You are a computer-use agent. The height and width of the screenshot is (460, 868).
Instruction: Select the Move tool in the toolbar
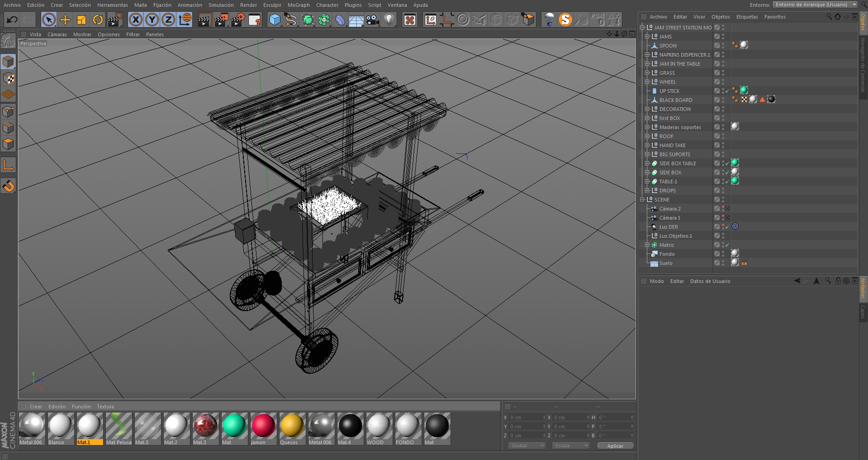click(65, 20)
